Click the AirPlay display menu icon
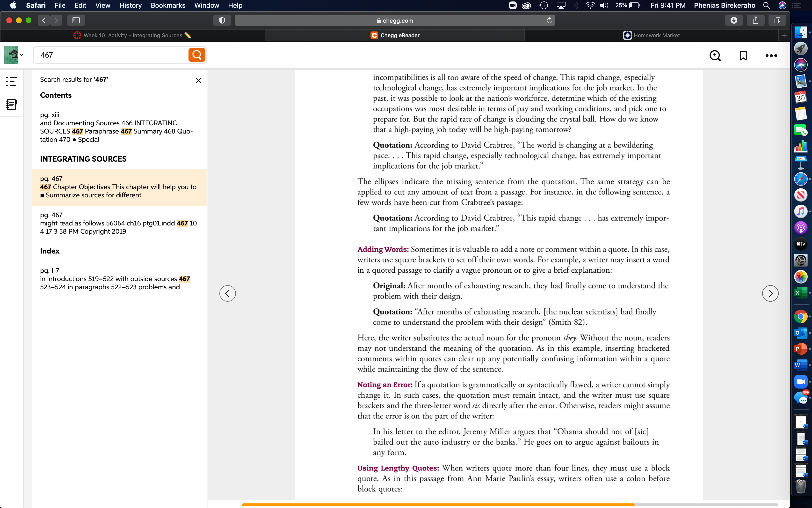The image size is (812, 508). click(x=561, y=5)
